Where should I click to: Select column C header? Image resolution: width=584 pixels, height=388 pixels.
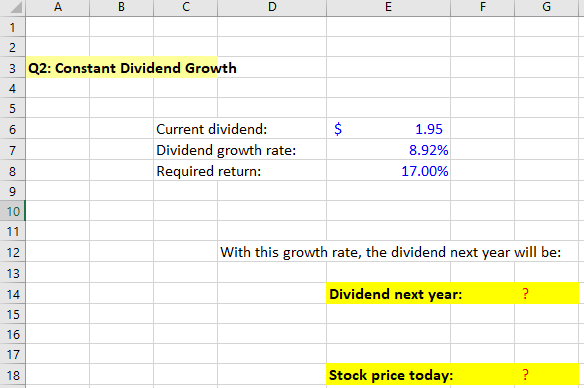[x=185, y=7]
